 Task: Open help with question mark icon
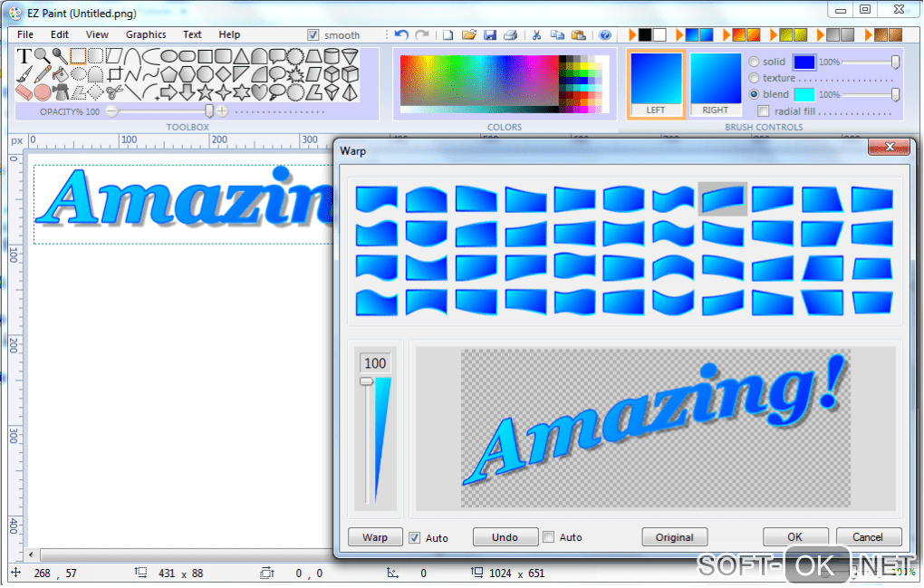pos(604,34)
